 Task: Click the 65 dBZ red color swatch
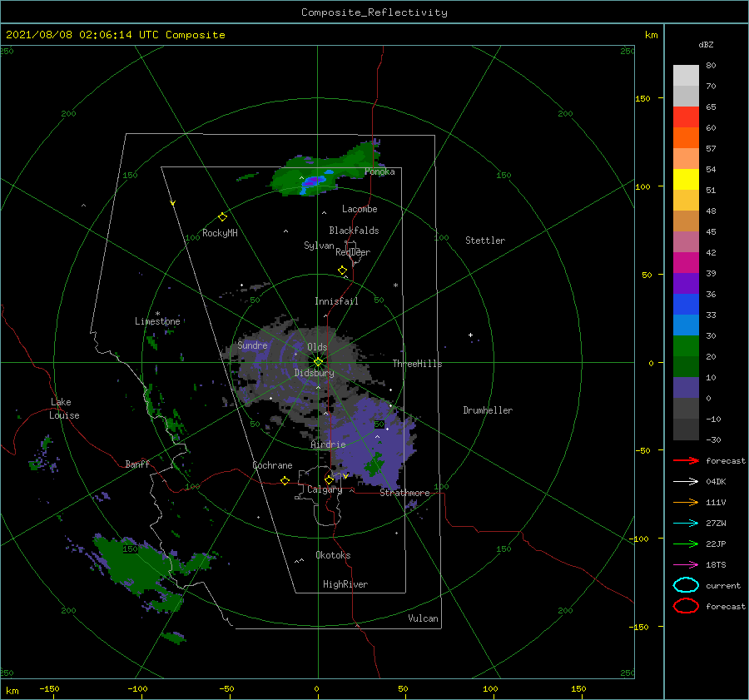(686, 117)
